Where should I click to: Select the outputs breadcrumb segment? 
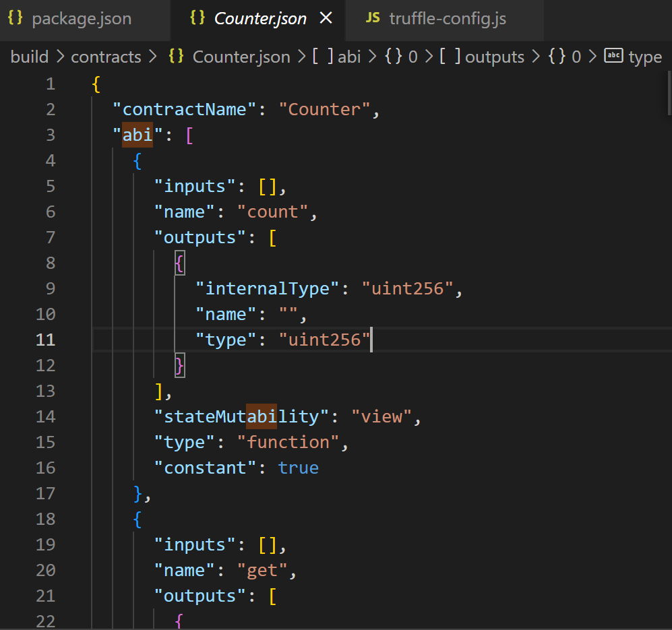tap(495, 57)
